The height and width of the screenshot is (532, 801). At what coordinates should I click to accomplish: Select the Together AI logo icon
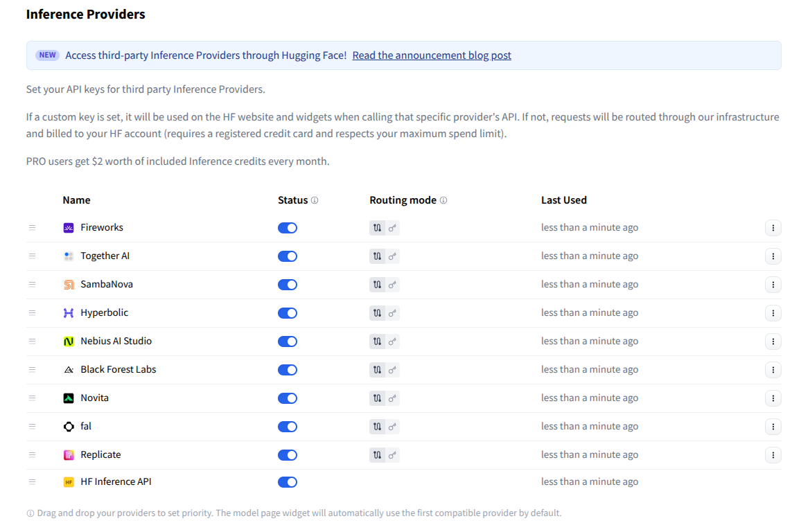click(x=69, y=256)
